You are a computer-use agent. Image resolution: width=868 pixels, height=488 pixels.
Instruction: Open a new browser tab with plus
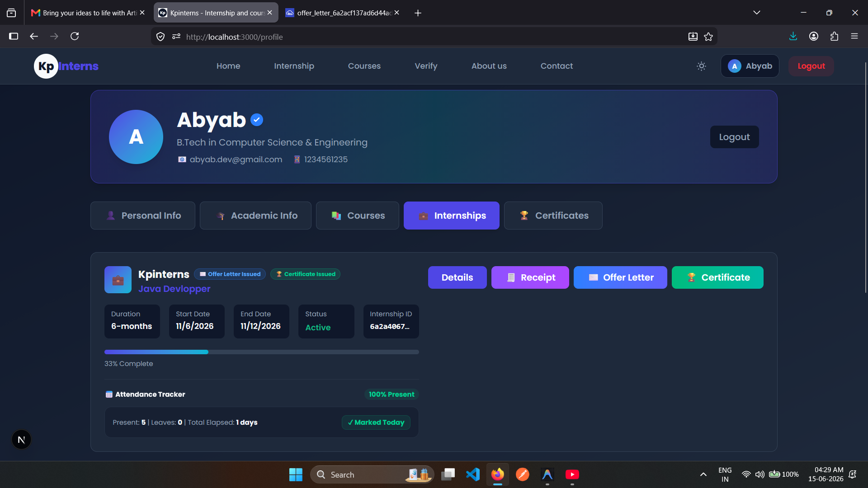pos(418,13)
